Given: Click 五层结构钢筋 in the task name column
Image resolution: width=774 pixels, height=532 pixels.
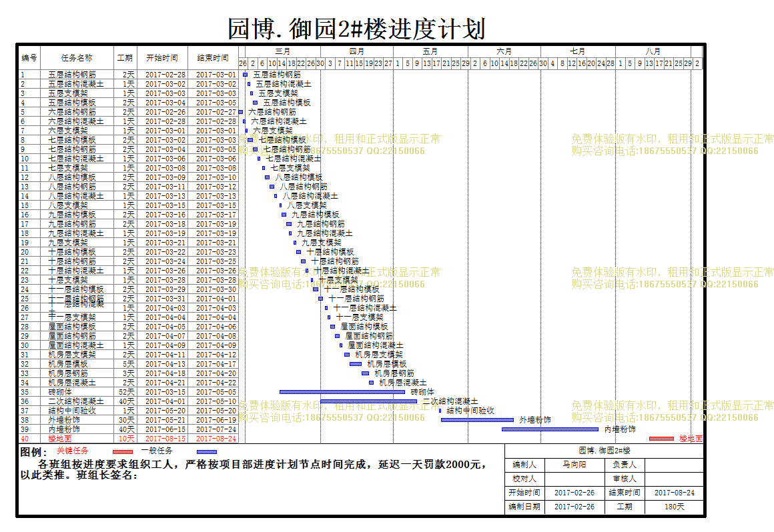Looking at the screenshot, I should click(72, 75).
